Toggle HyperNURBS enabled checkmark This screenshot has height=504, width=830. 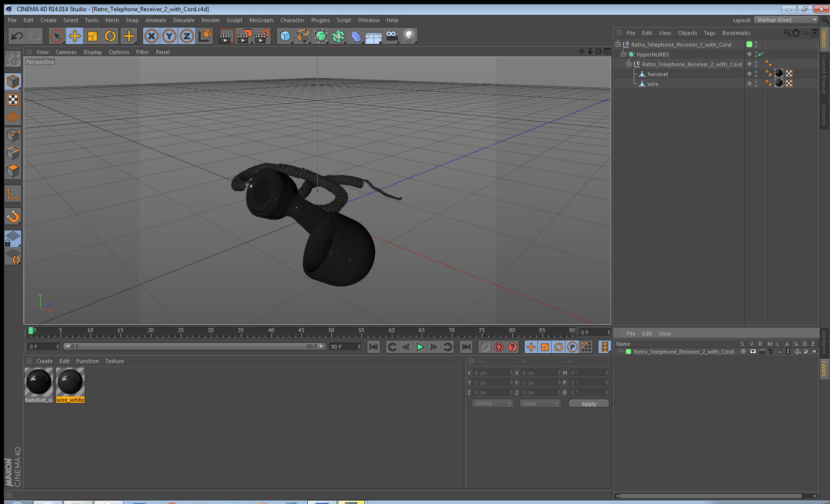tap(761, 55)
